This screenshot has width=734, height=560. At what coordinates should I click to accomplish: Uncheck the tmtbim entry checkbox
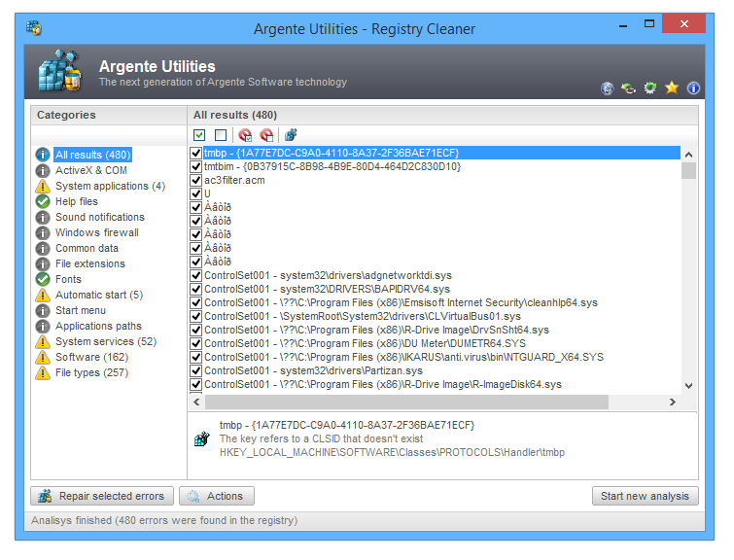click(195, 166)
